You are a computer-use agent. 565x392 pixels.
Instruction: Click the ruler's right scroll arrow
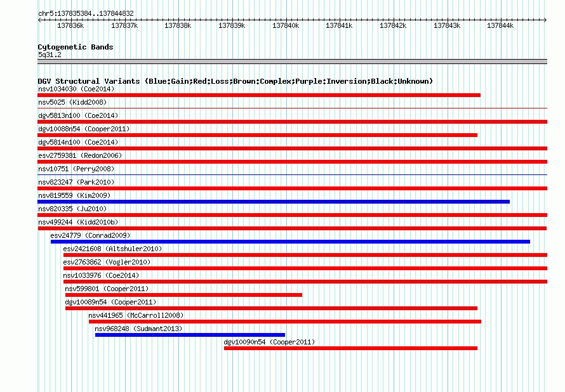coord(545,20)
